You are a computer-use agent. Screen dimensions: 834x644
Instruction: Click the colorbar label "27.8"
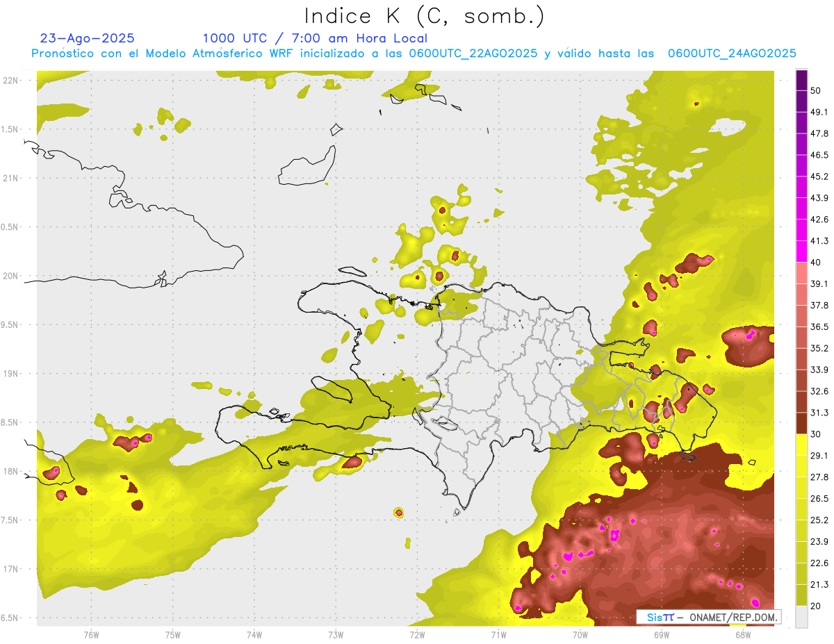tap(819, 477)
